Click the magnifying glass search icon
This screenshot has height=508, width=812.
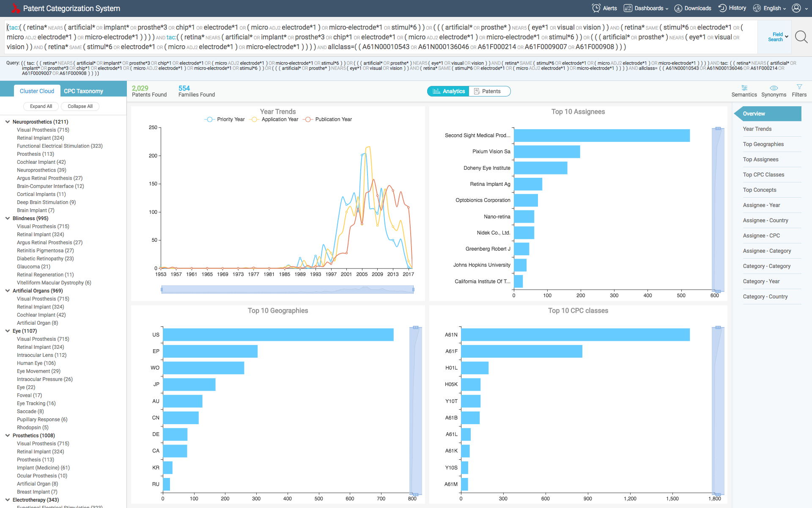click(x=801, y=37)
